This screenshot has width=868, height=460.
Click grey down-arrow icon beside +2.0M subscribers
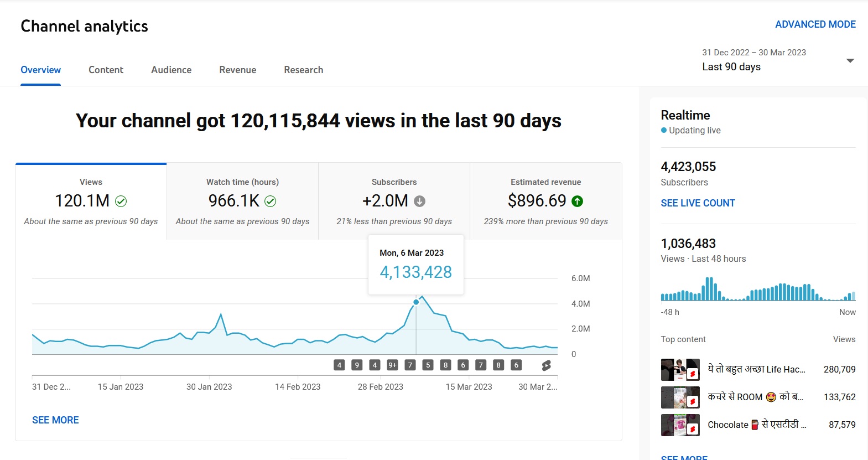pyautogui.click(x=419, y=201)
